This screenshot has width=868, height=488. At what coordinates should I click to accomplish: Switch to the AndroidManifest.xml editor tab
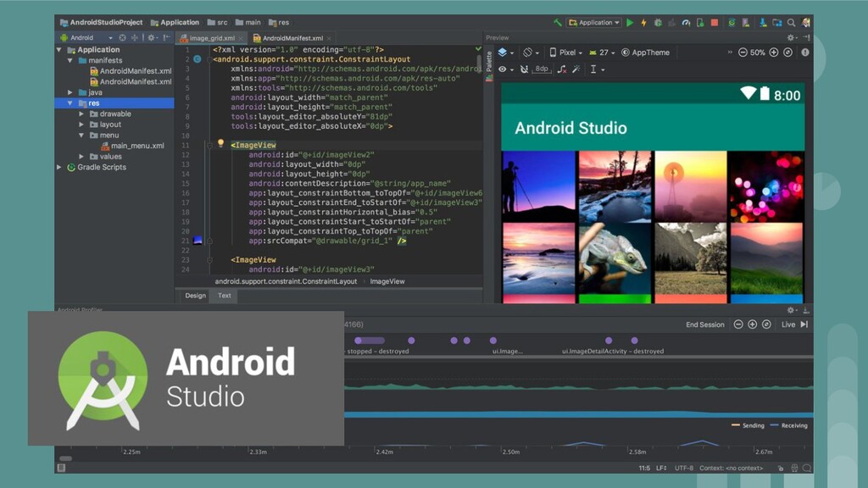[292, 38]
